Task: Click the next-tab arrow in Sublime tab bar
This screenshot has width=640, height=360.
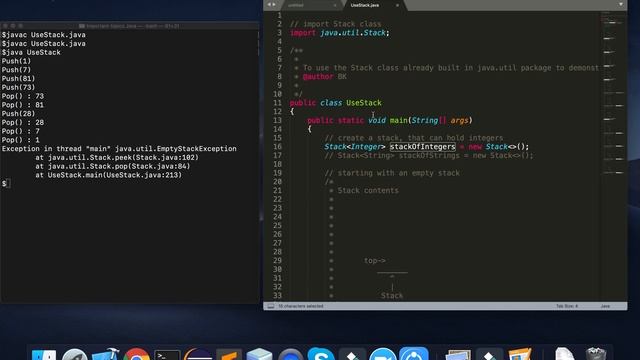Action: (274, 4)
